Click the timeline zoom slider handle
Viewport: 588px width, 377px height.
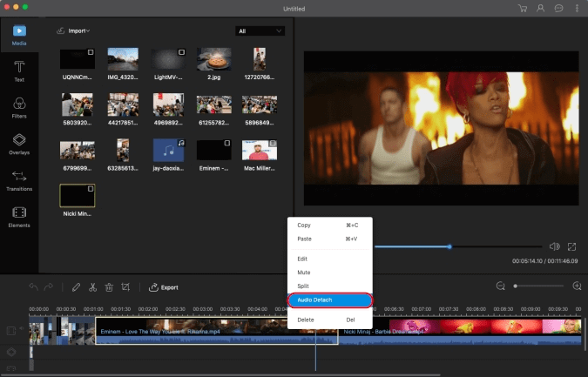pos(516,286)
